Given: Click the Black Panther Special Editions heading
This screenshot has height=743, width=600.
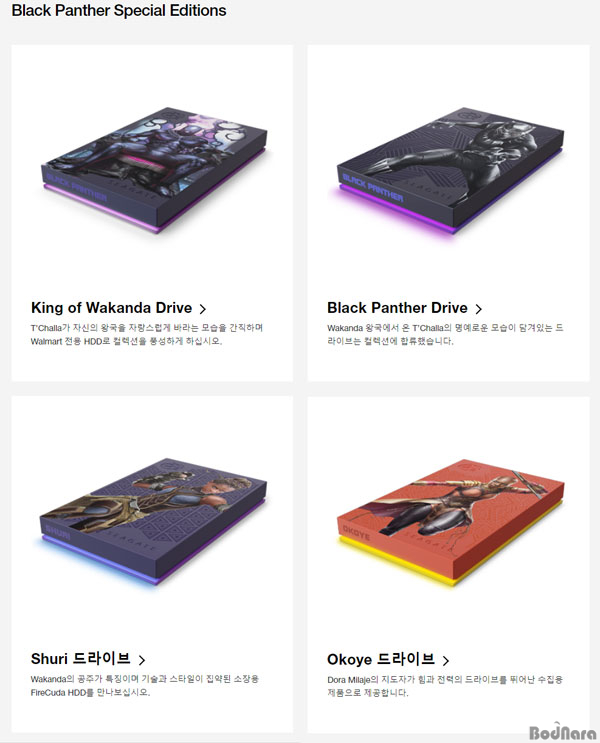Looking at the screenshot, I should tap(119, 10).
